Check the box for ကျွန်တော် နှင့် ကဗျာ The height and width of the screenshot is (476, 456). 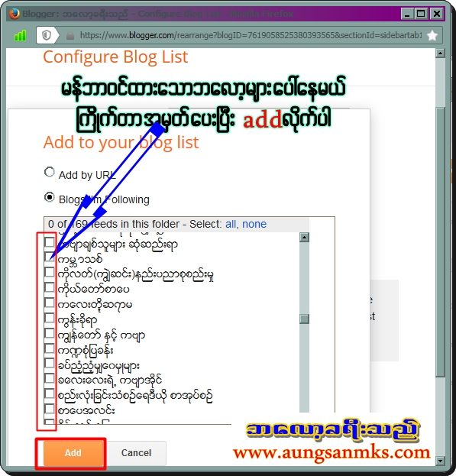pos(49,333)
